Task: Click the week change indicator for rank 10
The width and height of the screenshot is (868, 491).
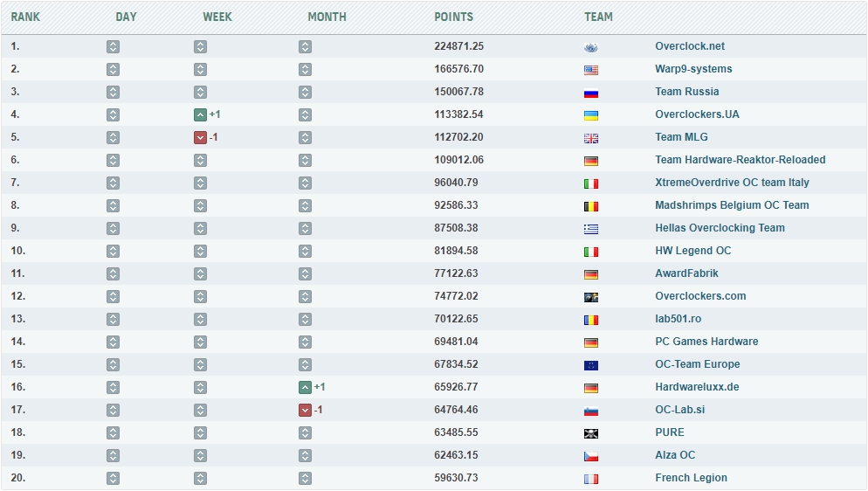Action: tap(200, 251)
